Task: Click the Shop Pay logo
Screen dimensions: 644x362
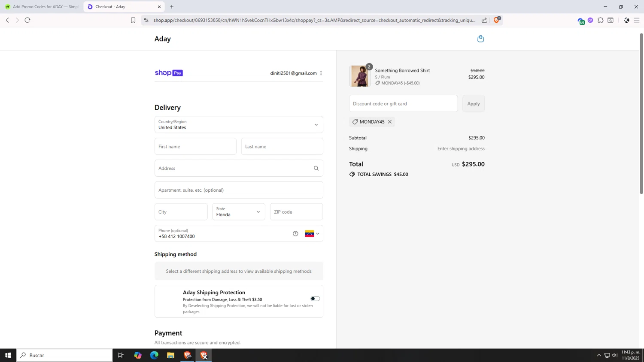Action: click(x=169, y=73)
